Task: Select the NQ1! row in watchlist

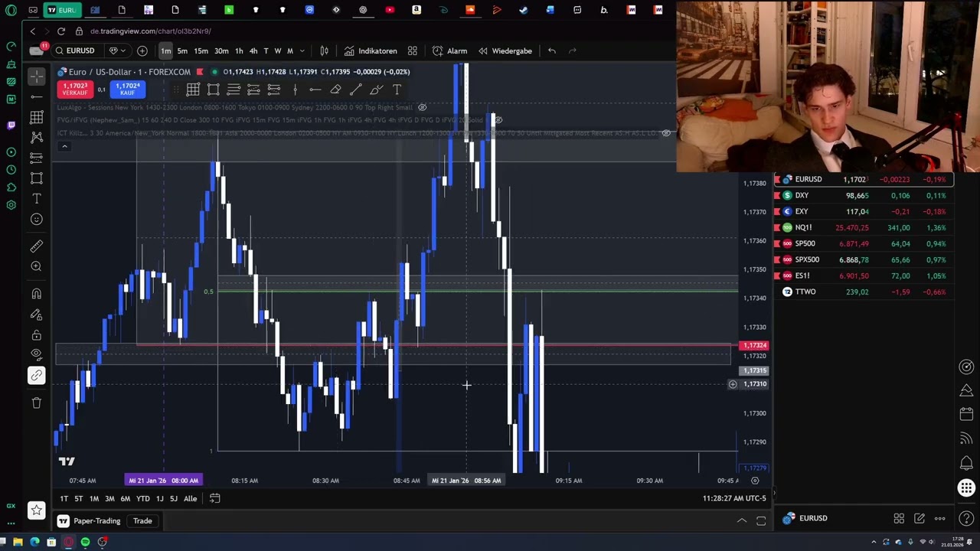Action: tap(864, 227)
